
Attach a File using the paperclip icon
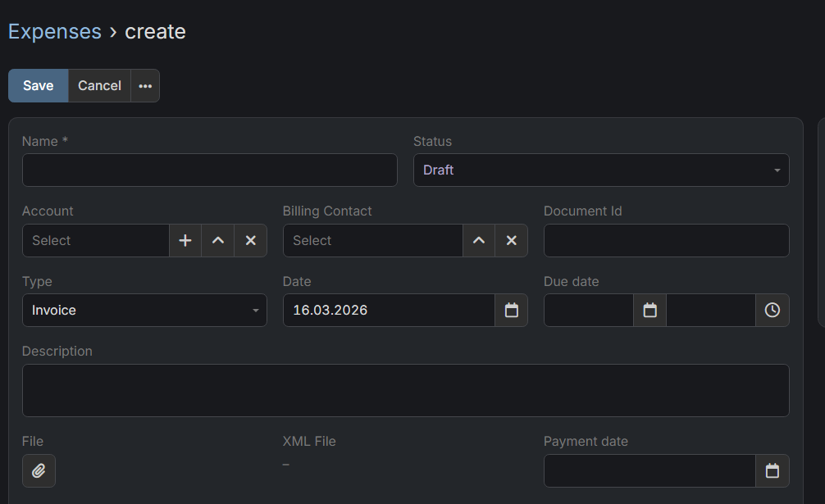click(x=39, y=470)
